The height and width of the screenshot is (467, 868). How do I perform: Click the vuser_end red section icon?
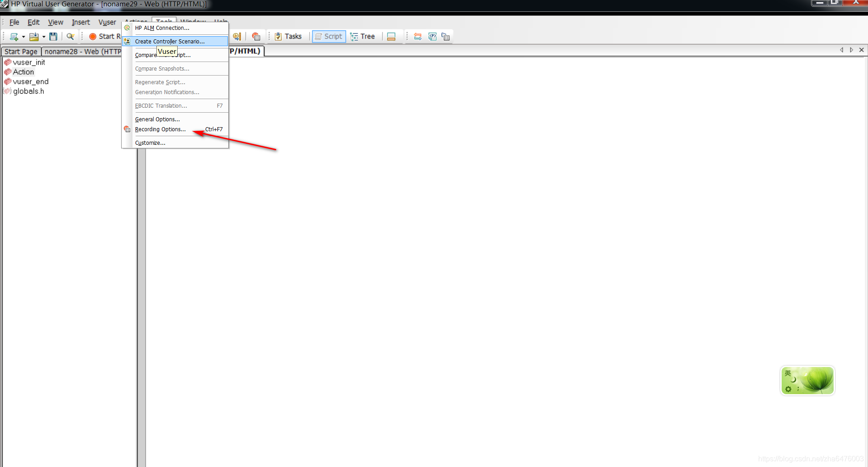point(8,82)
